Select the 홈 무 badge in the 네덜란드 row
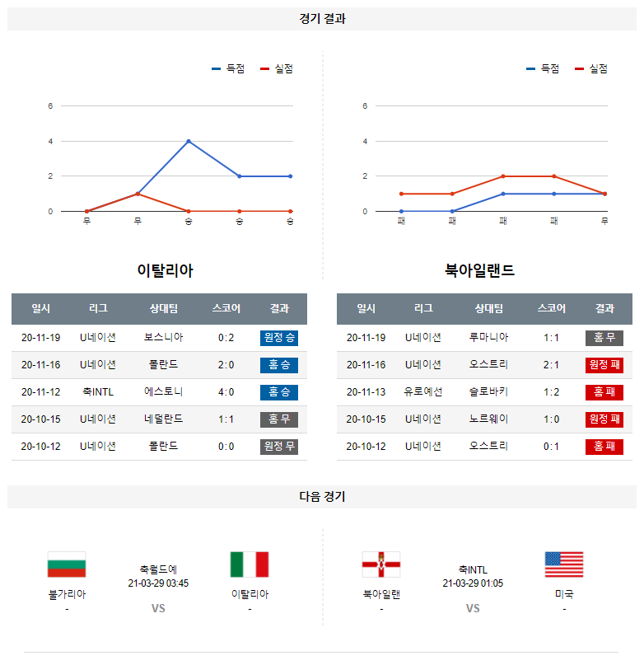The width and height of the screenshot is (644, 665). (x=279, y=419)
